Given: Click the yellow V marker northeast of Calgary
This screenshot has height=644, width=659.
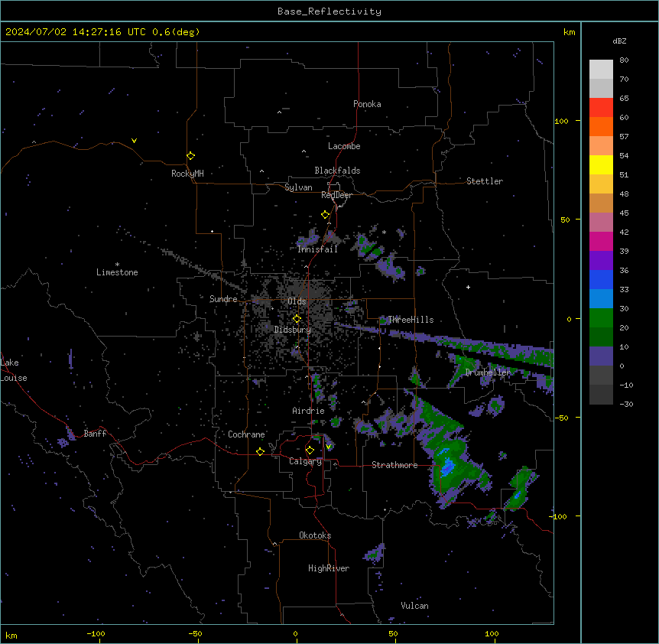Looking at the screenshot, I should [x=328, y=447].
